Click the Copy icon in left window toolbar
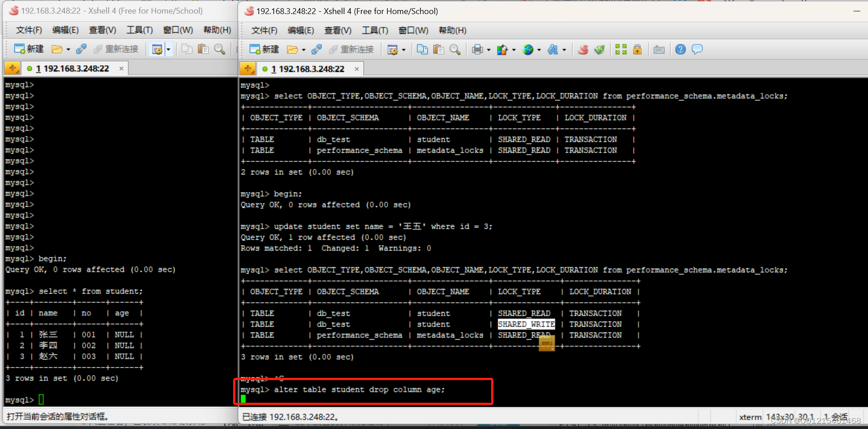Viewport: 868px width, 429px height. pyautogui.click(x=187, y=49)
